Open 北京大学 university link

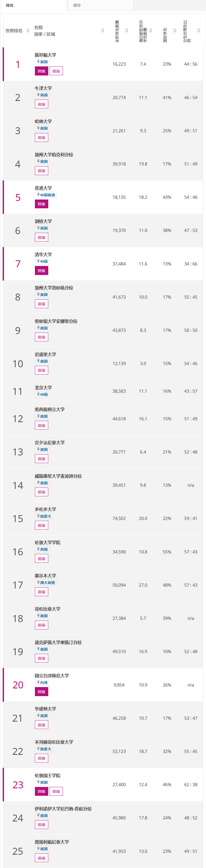tap(43, 387)
